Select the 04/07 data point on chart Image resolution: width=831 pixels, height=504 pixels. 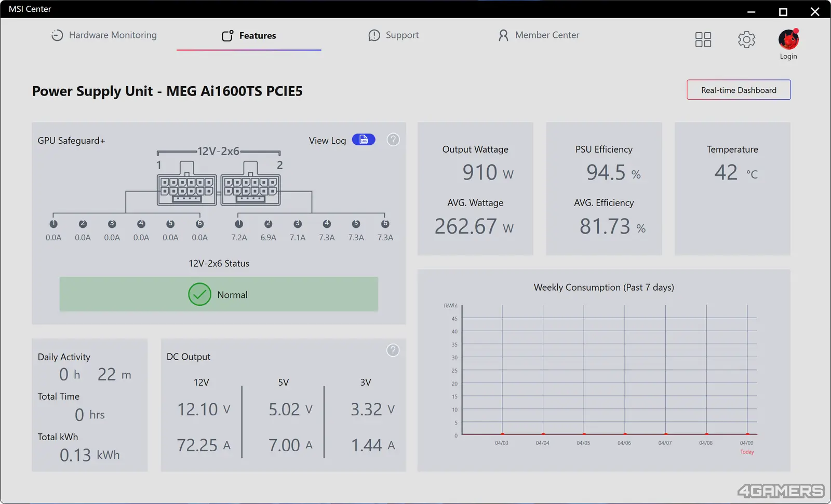click(x=665, y=434)
